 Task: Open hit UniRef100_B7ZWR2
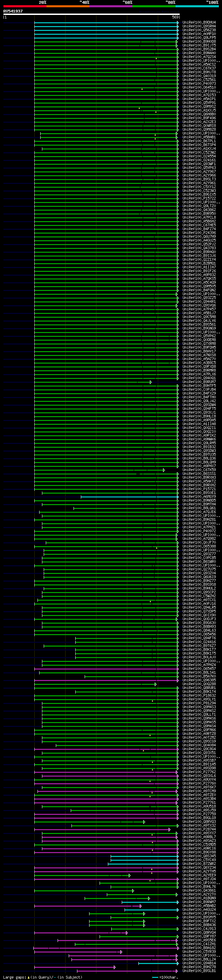pyautogui.click(x=199, y=864)
